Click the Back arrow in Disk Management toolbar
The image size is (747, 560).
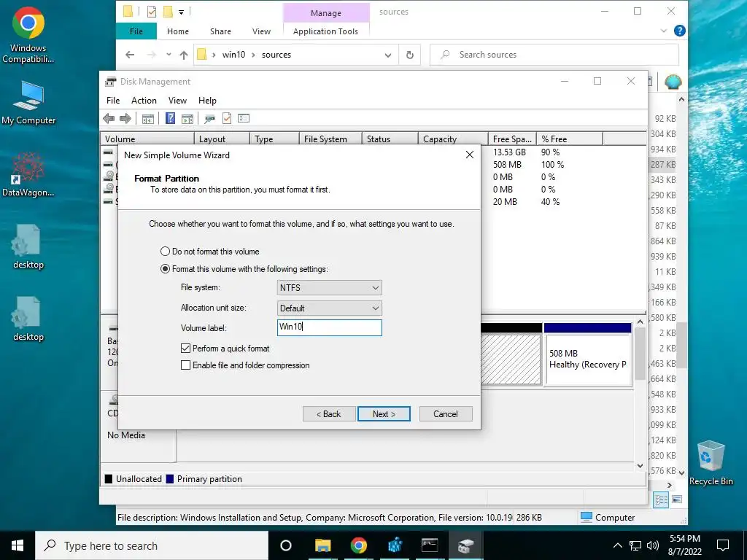point(109,119)
